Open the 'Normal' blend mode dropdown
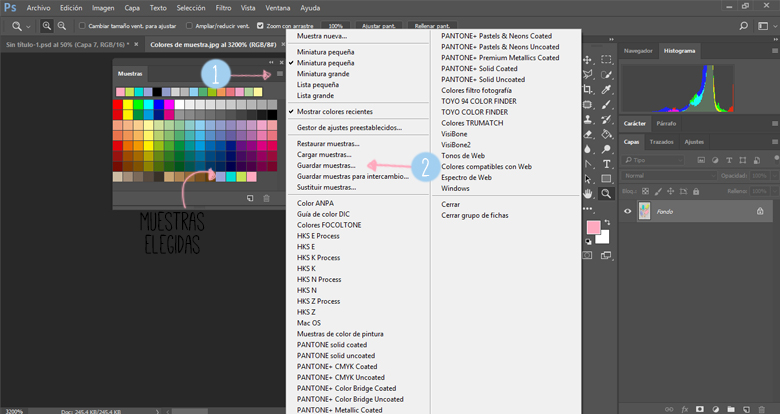Image resolution: width=780 pixels, height=414 pixels. point(669,176)
